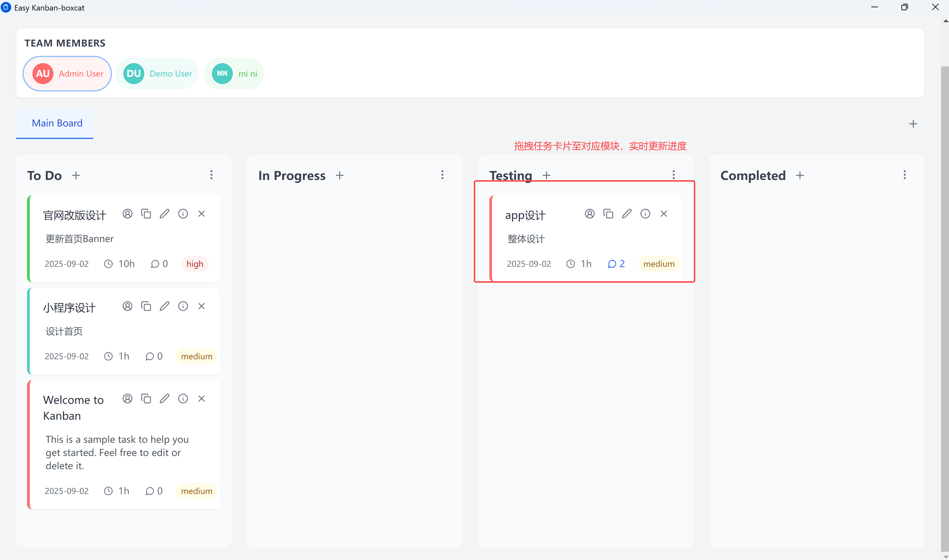The image size is (949, 560).
Task: Open In Progress column options menu
Action: click(442, 175)
